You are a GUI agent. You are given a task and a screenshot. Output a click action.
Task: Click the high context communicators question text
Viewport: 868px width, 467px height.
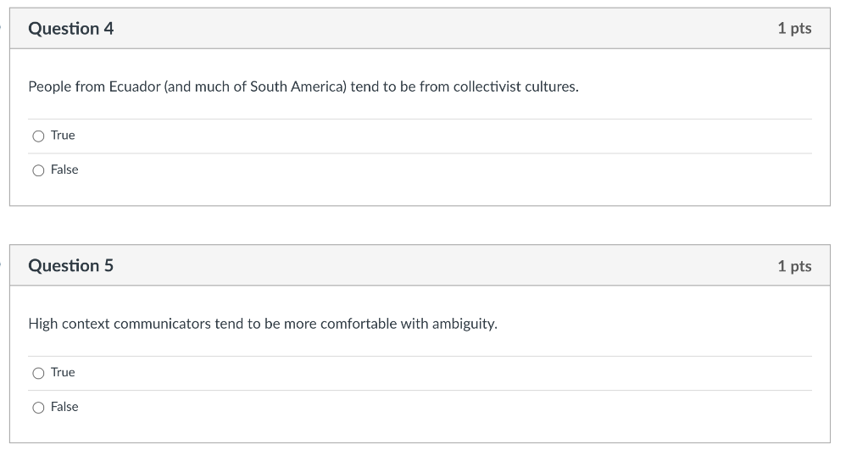[263, 324]
